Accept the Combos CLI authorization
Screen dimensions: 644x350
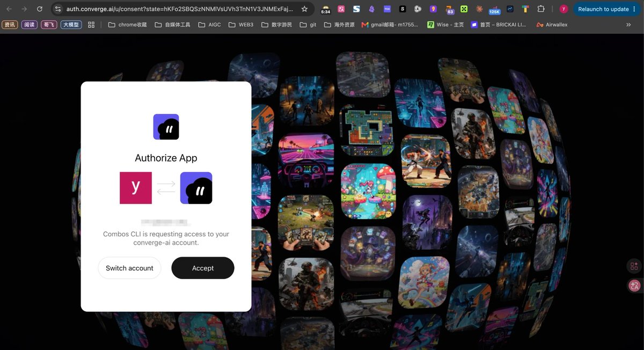[x=203, y=268]
